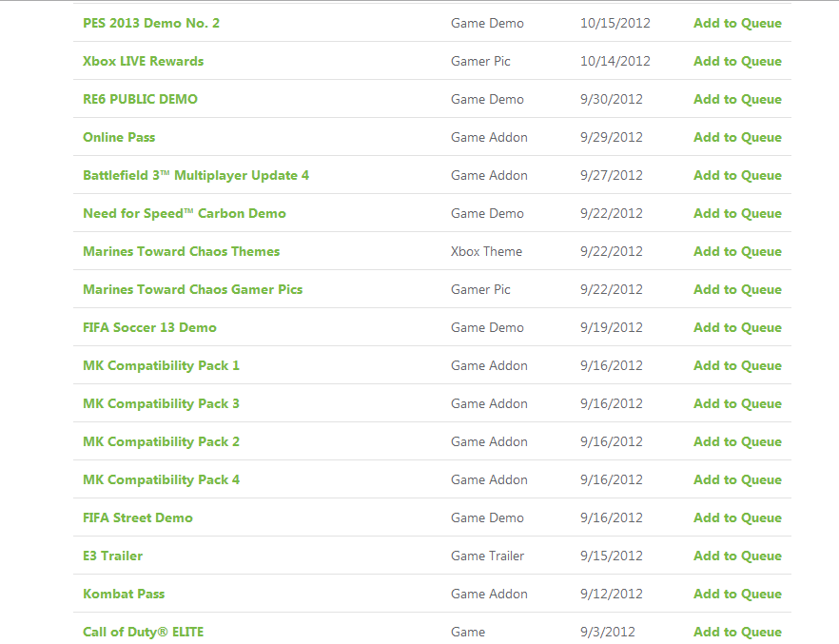The width and height of the screenshot is (839, 644).
Task: Select the Xbox Theme type cell
Action: (486, 251)
